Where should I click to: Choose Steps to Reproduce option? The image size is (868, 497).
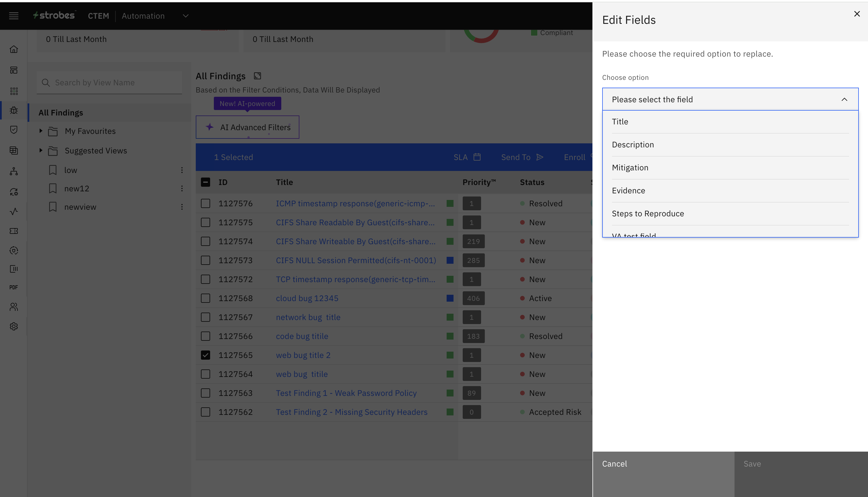pyautogui.click(x=648, y=214)
